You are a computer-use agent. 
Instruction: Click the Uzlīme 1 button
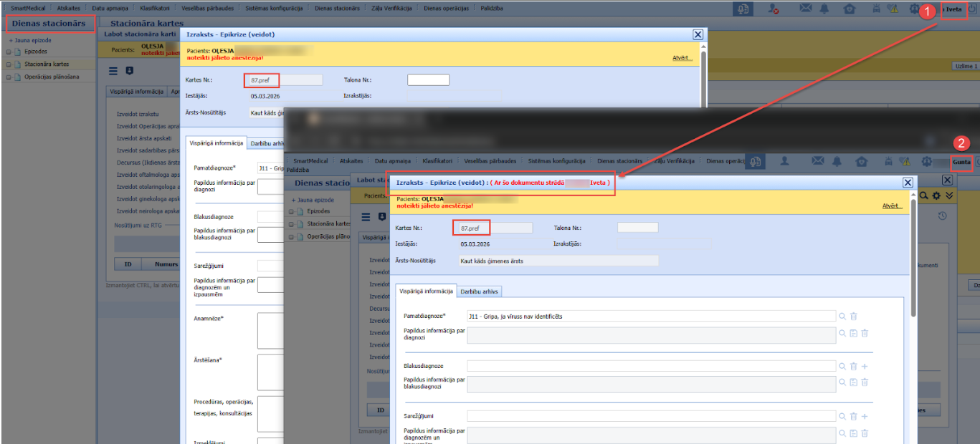pos(966,66)
